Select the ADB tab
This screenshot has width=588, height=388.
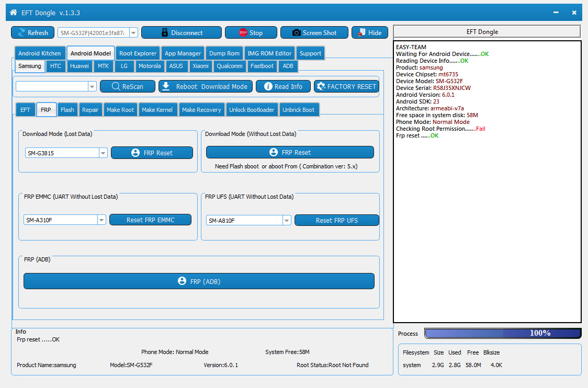coord(288,66)
